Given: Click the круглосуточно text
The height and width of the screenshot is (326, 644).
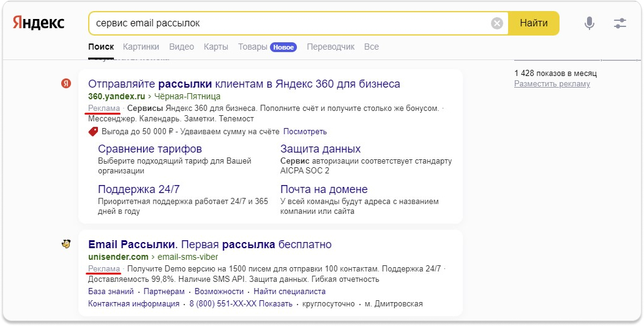Looking at the screenshot, I should coord(328,304).
